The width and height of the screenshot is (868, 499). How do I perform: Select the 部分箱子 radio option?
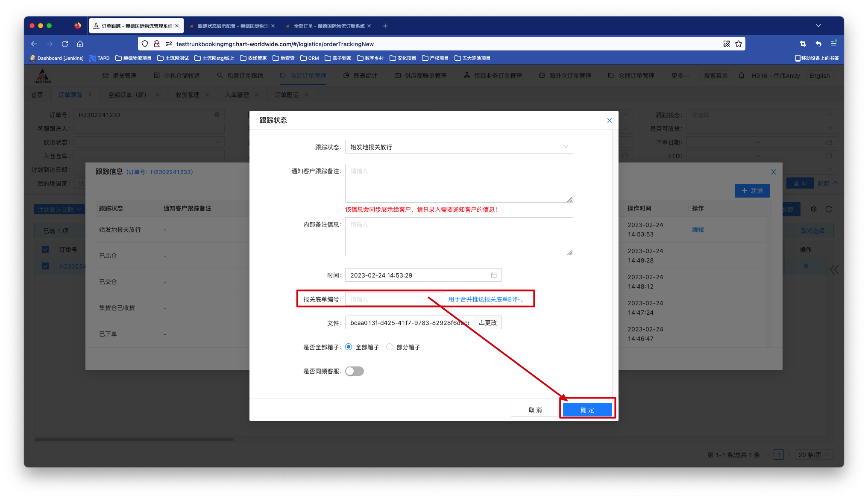[x=390, y=347]
